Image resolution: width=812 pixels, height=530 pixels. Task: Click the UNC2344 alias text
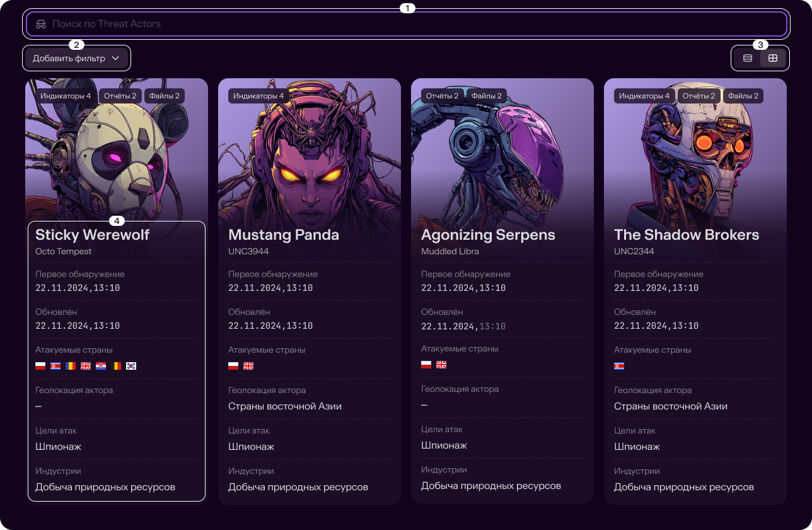click(634, 251)
